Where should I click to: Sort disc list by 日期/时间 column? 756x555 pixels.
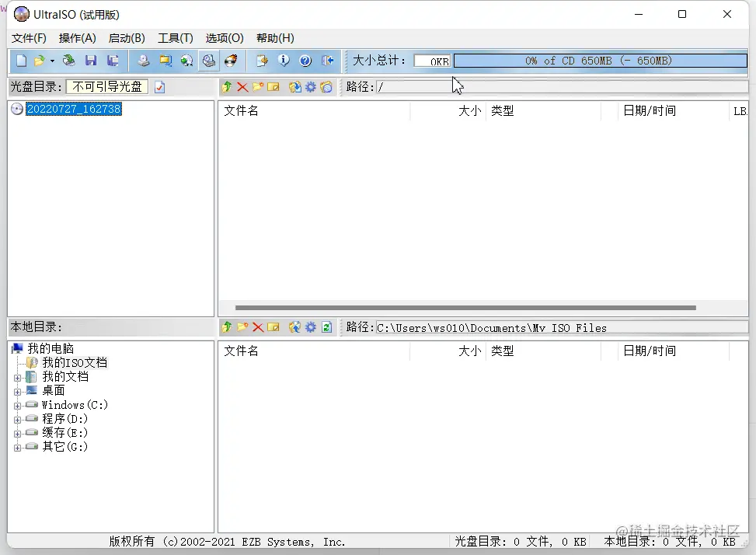coord(673,111)
